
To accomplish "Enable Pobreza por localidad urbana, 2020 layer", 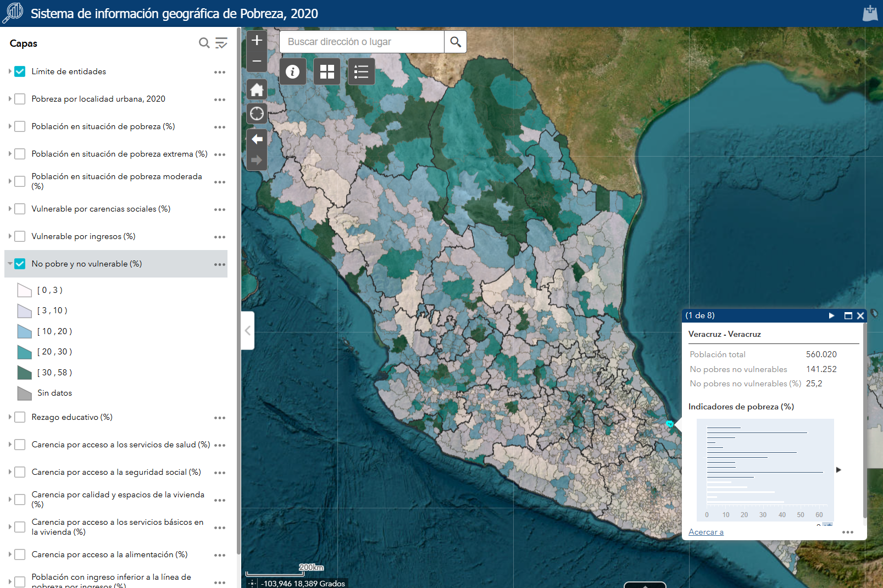I will 20,99.
